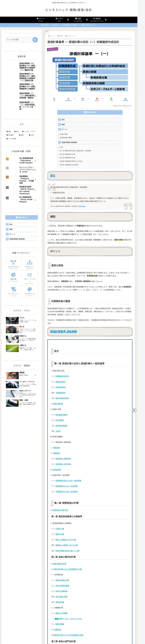The image size is (145, 644).
Task: Jump to ポイント in sidebar contents
Action: click(x=12, y=234)
